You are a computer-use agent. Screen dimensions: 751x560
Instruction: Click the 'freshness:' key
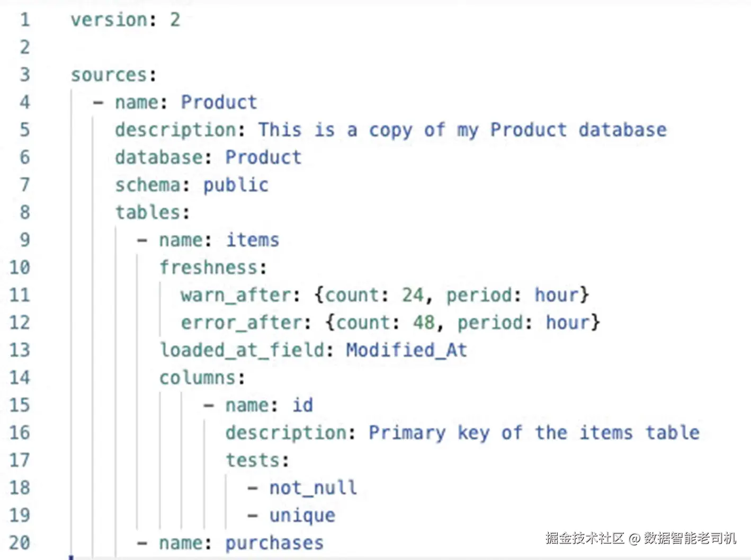pos(213,268)
